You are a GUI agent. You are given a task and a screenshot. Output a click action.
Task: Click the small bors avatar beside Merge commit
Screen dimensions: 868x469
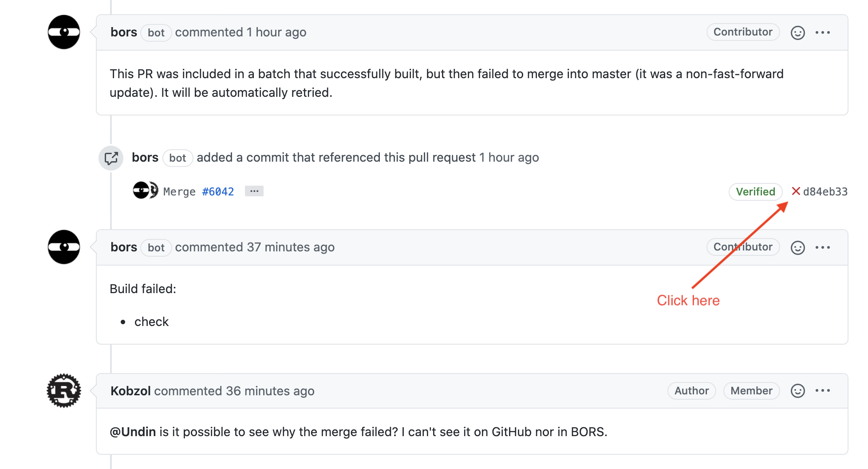[x=141, y=191]
